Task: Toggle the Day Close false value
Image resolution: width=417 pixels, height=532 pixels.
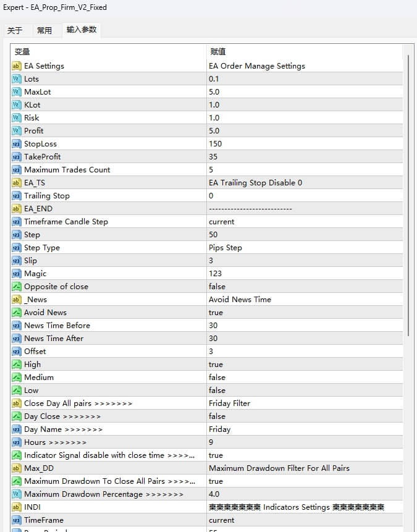Action: [217, 416]
